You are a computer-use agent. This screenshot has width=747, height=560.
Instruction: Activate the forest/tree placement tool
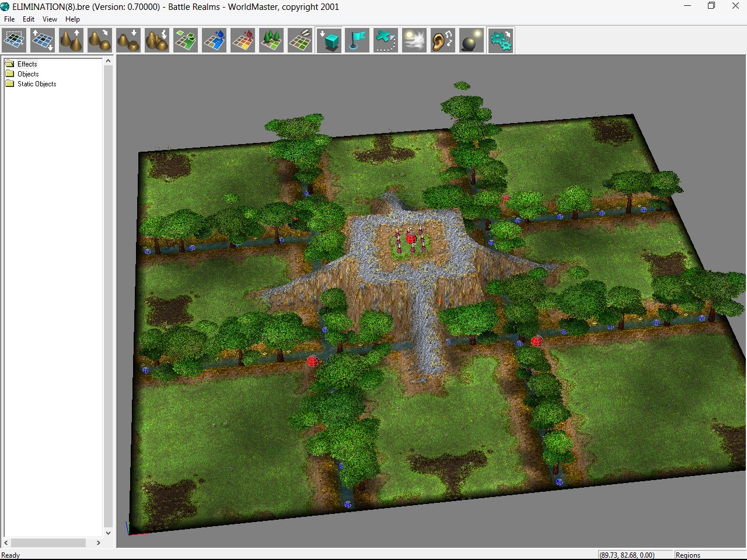pos(271,41)
